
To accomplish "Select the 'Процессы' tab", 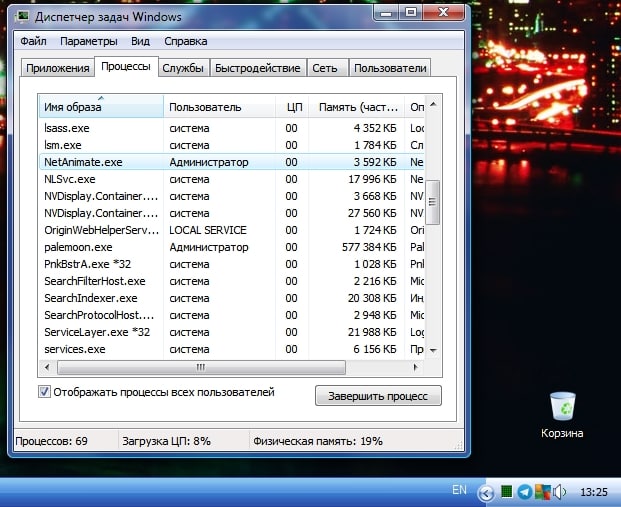I will (126, 66).
